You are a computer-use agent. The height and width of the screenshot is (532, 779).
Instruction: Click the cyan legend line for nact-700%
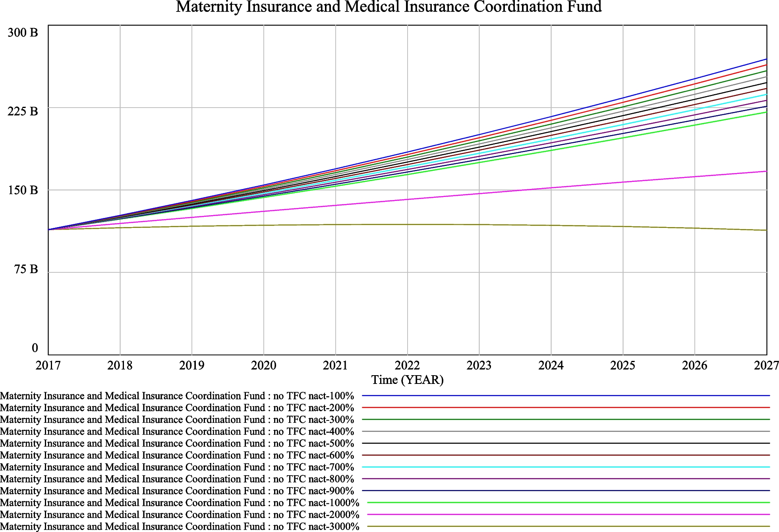pos(566,467)
